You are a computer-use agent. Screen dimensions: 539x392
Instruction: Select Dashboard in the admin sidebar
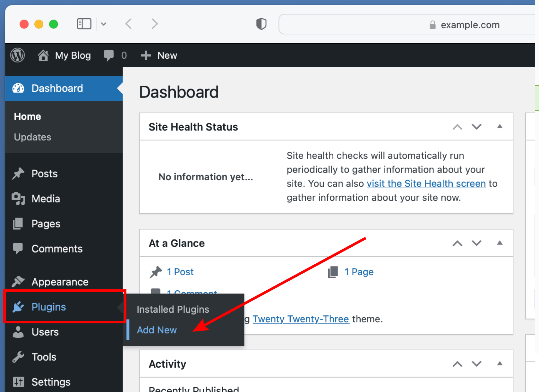click(x=64, y=88)
